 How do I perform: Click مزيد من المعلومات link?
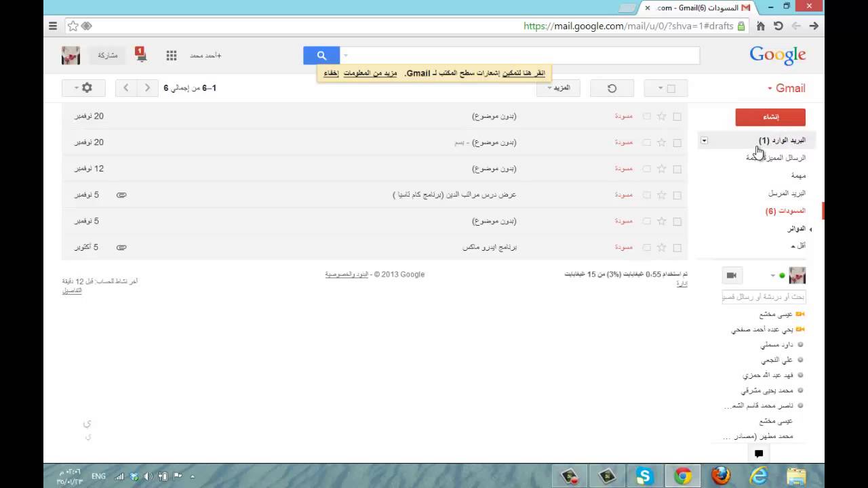[370, 73]
